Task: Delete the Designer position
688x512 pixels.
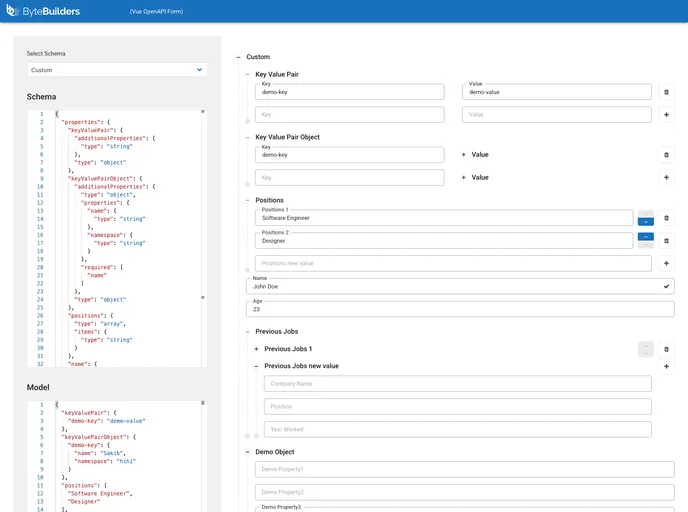Action: pos(666,240)
